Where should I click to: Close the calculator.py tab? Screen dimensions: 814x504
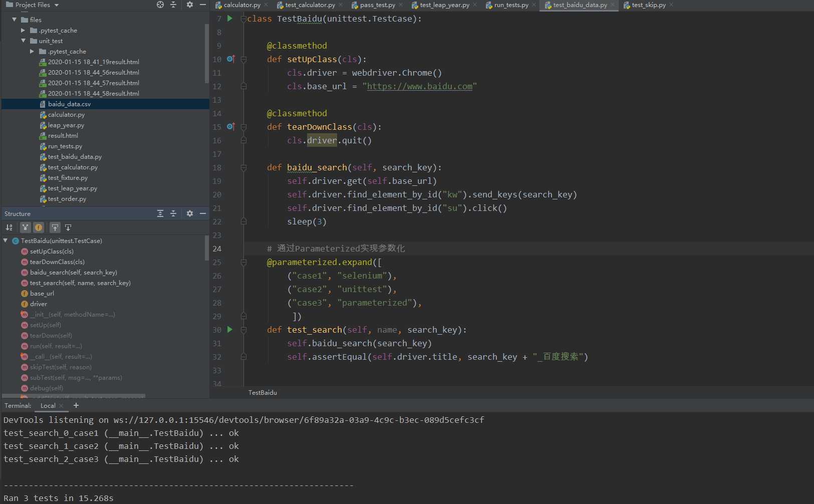pyautogui.click(x=265, y=5)
